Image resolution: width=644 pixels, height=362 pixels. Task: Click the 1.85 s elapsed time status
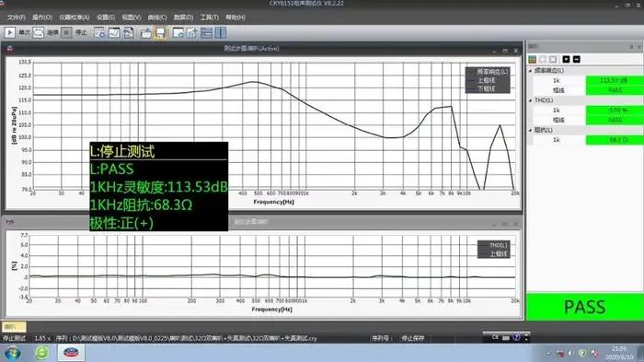pos(42,338)
